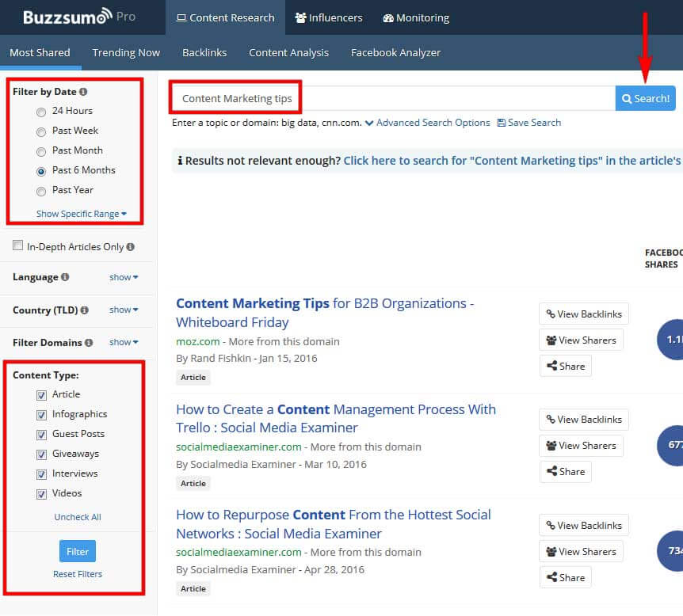Select the Past 6 Months date filter

coord(41,172)
